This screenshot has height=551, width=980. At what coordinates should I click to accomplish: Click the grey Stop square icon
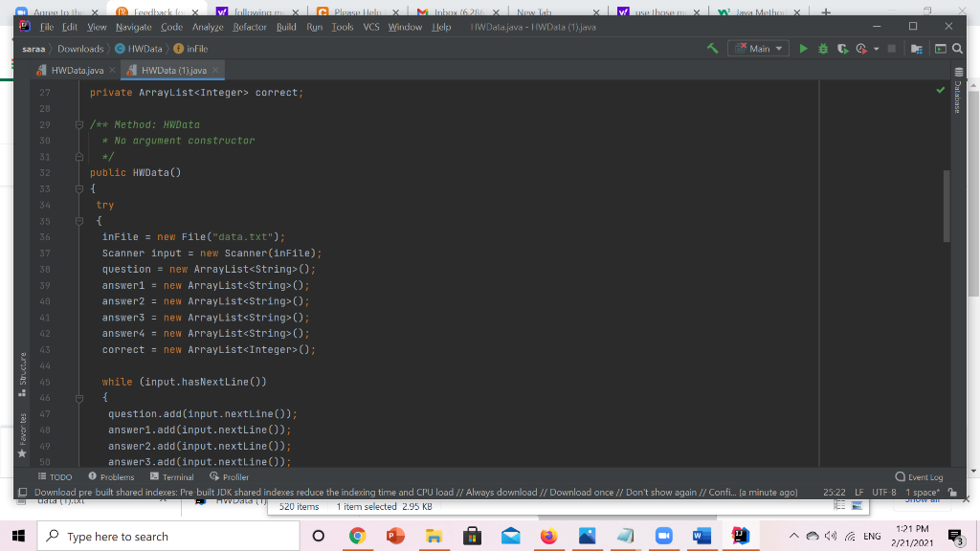tap(892, 48)
